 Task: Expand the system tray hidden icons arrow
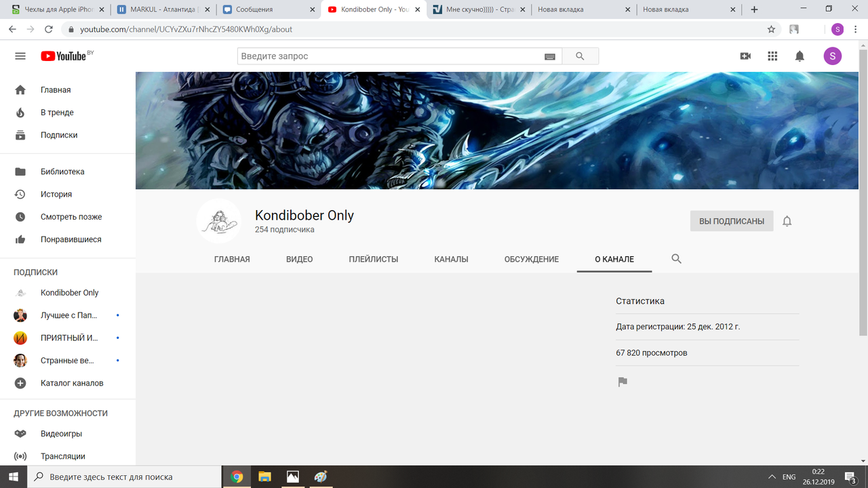coord(771,476)
